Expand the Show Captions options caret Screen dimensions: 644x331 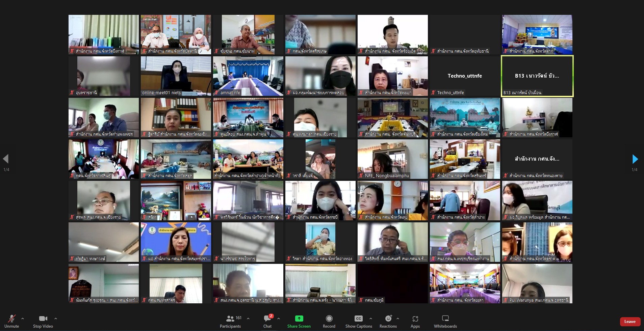[371, 318]
